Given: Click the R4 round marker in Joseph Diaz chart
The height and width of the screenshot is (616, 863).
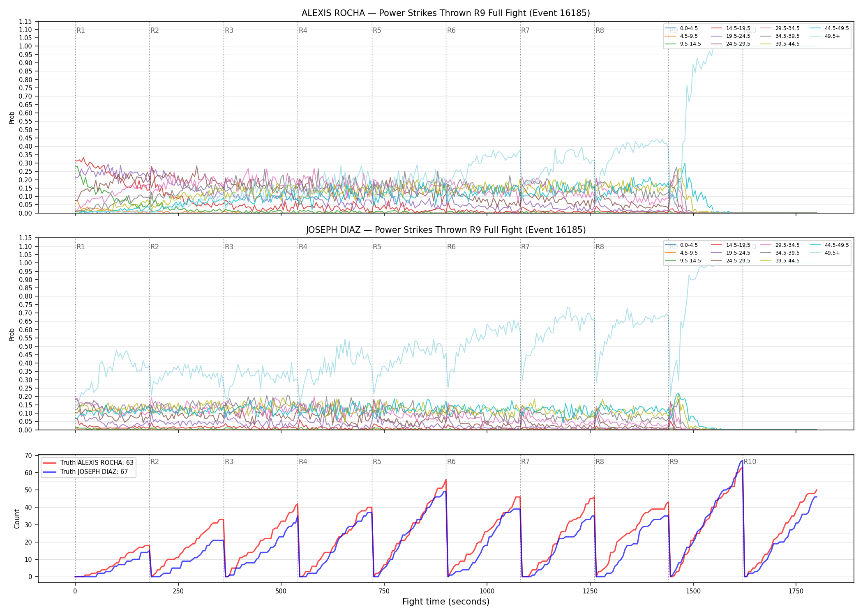Looking at the screenshot, I should 303,247.
